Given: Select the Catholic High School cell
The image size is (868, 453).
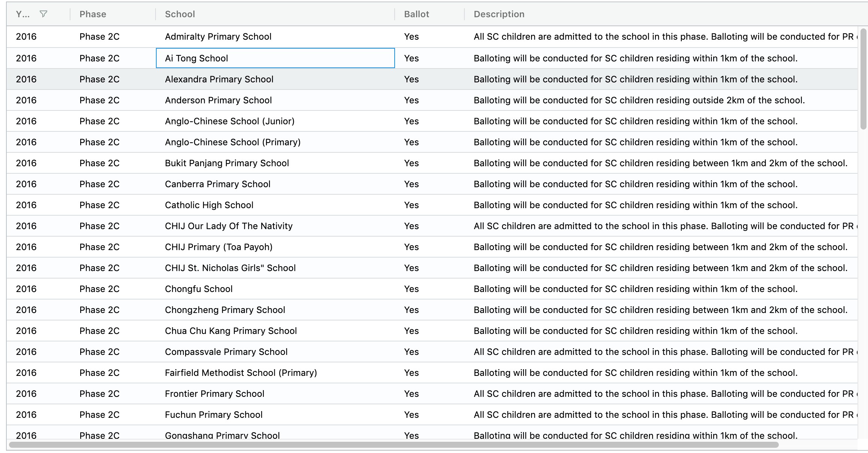Looking at the screenshot, I should pos(209,205).
